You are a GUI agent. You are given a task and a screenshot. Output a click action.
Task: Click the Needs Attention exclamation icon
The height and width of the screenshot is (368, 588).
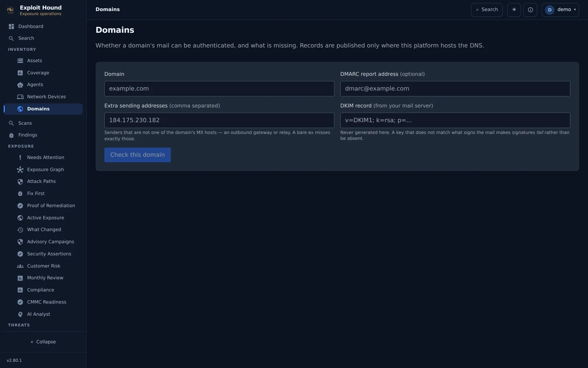20,158
